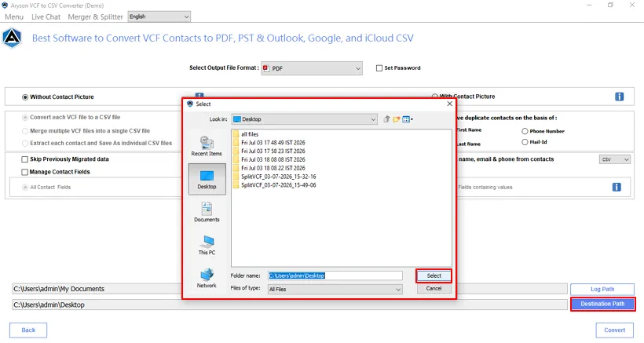Select the Phone Number radio option
The height and width of the screenshot is (343, 644).
(525, 131)
